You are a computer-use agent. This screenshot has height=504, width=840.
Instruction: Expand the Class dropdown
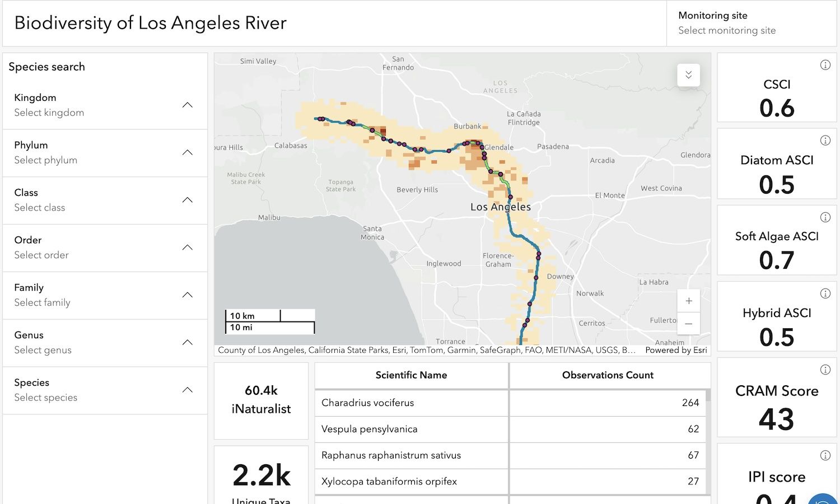tap(188, 200)
